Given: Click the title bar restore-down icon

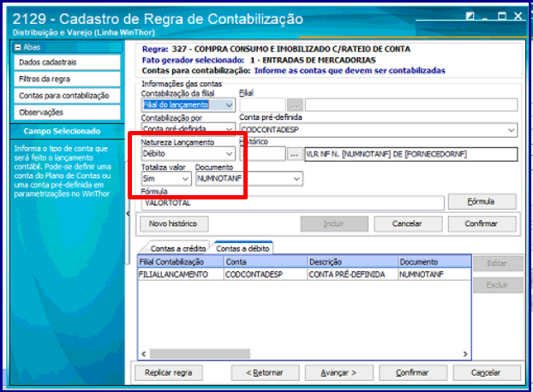Looking at the screenshot, I should click(470, 16).
